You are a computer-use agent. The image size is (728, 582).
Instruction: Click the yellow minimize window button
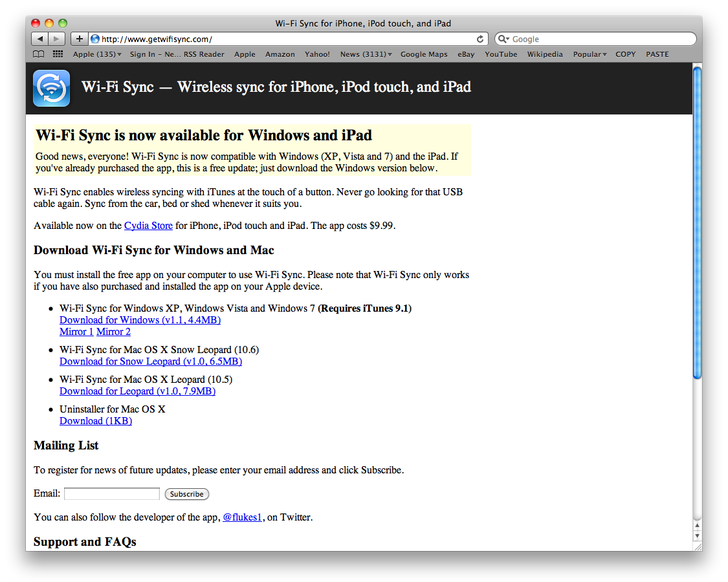[x=49, y=23]
